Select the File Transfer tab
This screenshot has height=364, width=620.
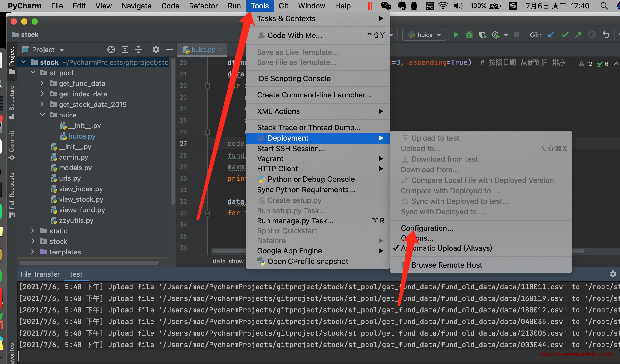40,274
